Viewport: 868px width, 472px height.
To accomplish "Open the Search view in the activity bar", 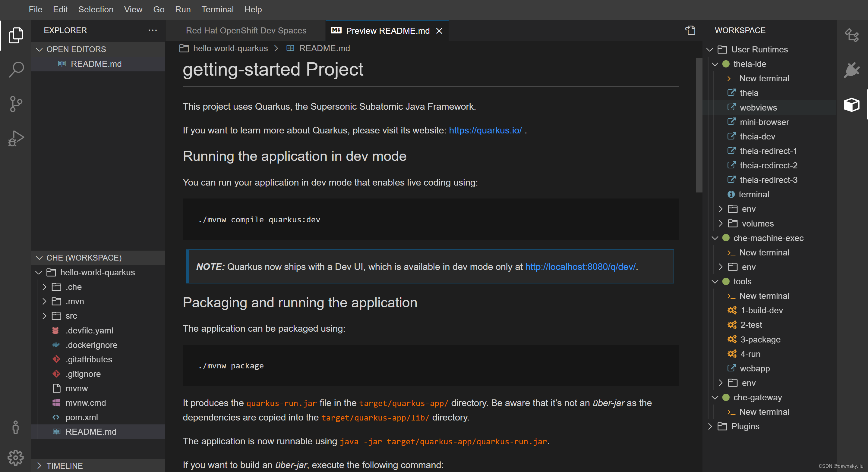I will pyautogui.click(x=16, y=69).
